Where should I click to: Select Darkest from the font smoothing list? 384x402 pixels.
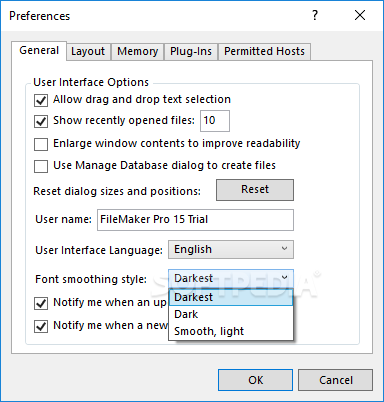(231, 297)
